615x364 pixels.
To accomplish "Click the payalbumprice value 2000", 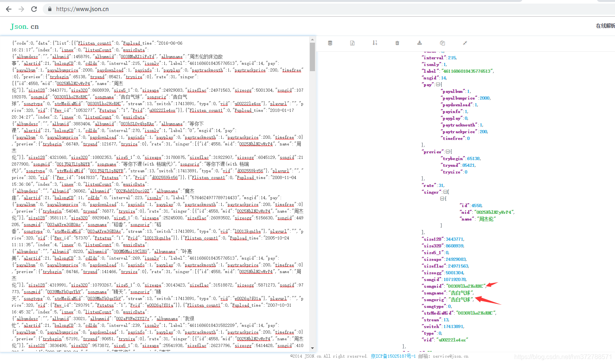I will tap(485, 98).
